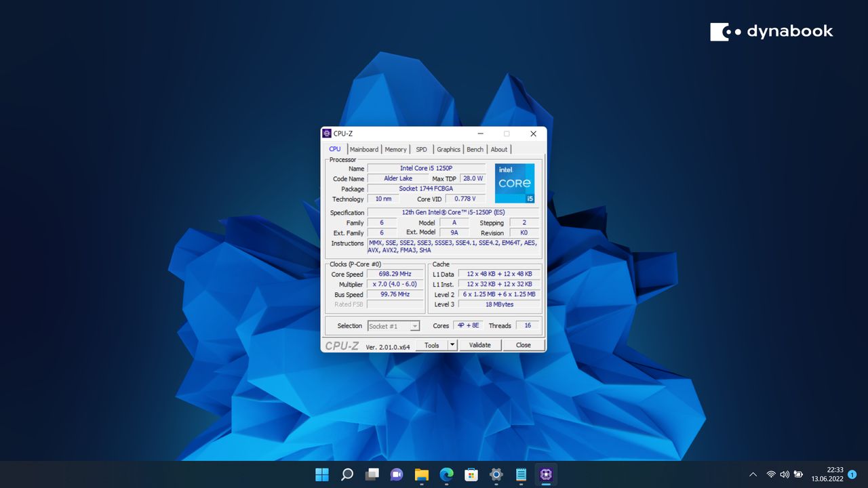Open Task View from the taskbar
Screen dimensions: 868x488
372,475
